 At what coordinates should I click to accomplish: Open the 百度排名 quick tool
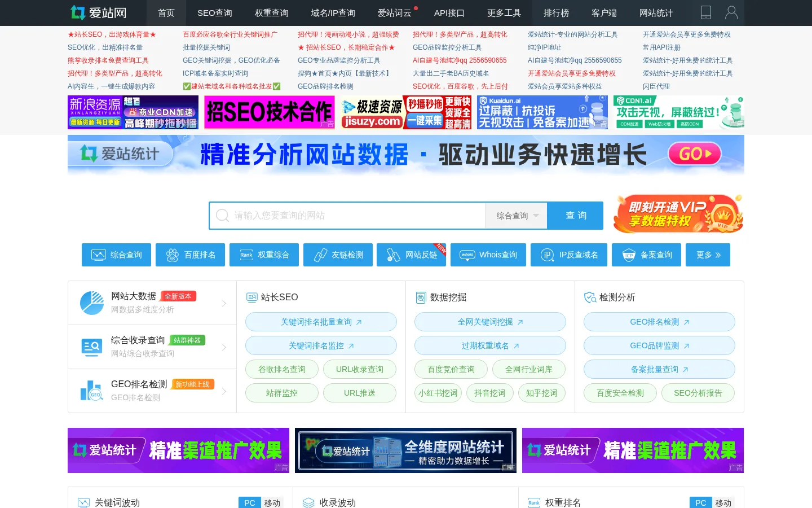point(190,255)
